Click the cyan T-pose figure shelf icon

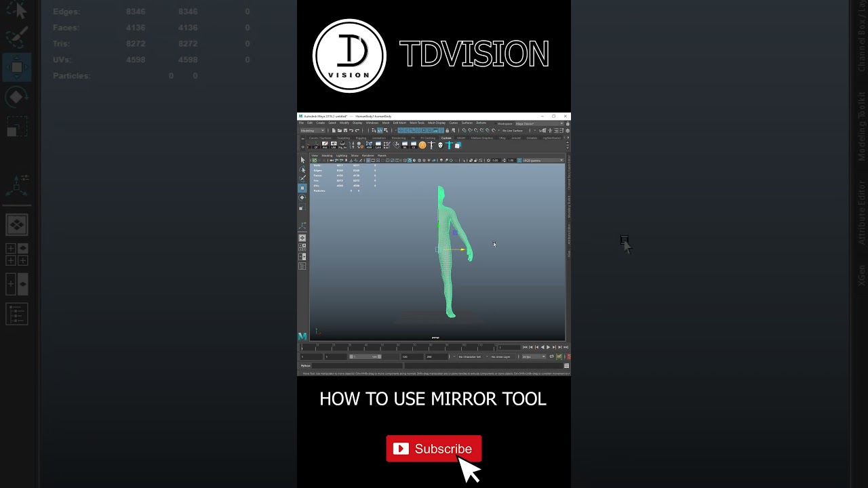[x=450, y=145]
